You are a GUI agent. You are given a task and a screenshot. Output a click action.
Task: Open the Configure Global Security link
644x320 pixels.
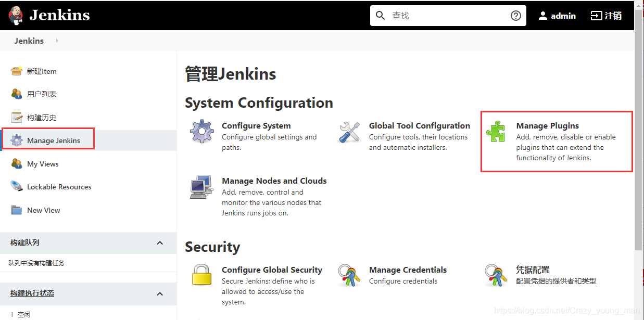point(272,270)
